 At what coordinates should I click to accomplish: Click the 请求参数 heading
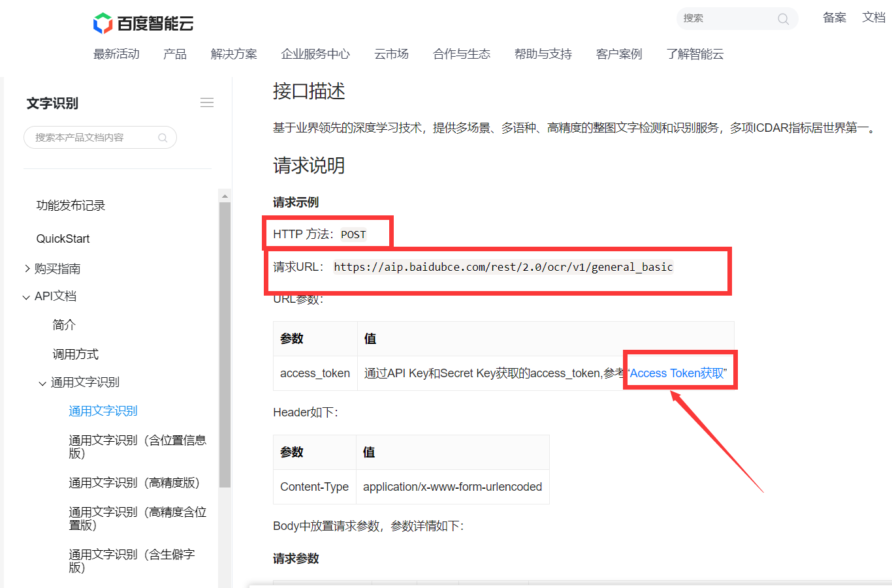296,559
